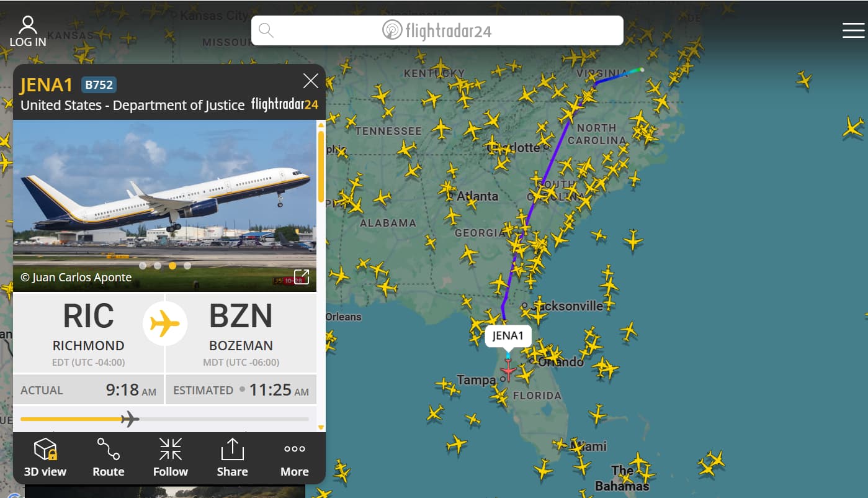The image size is (868, 498).
Task: Close the JENA1 flight panel
Action: pos(310,81)
